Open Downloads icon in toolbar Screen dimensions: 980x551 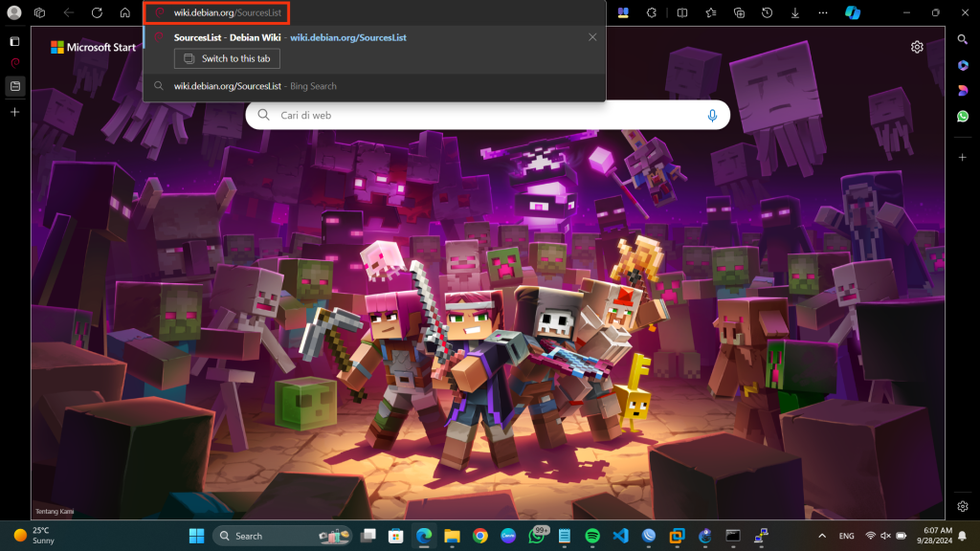[795, 13]
